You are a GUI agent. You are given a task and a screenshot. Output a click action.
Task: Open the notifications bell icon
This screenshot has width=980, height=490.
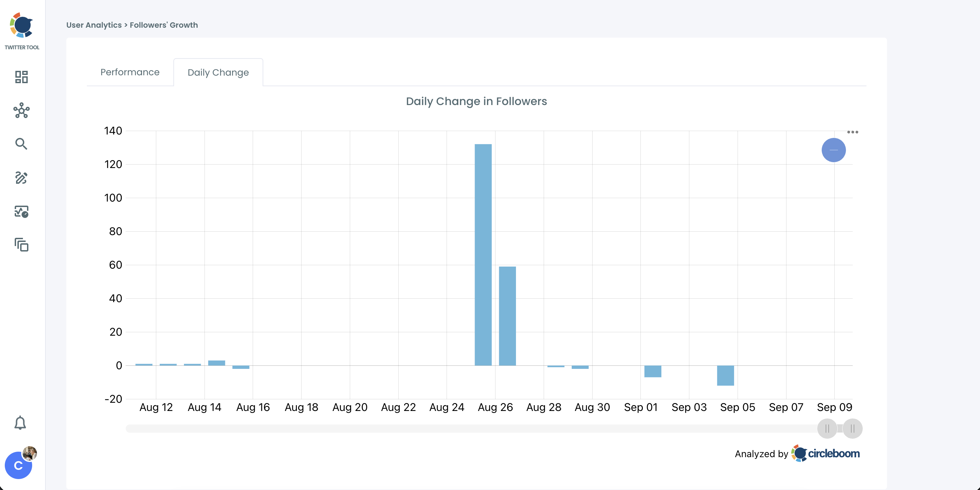tap(20, 423)
